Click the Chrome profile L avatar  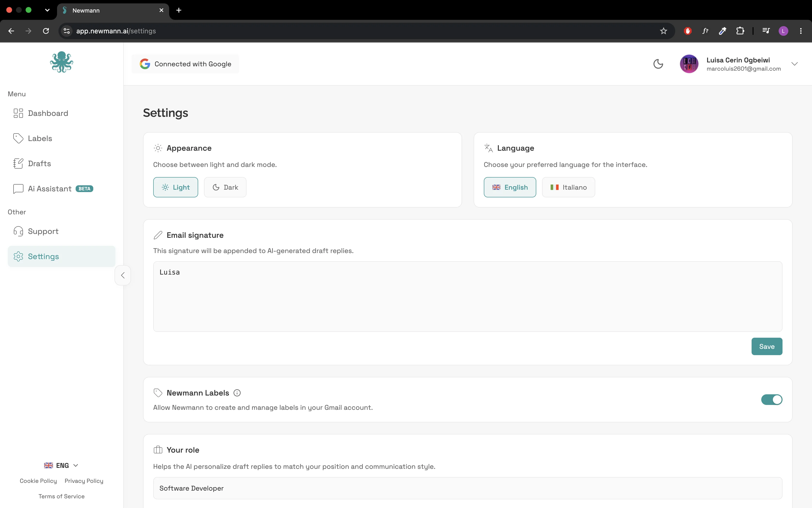783,31
